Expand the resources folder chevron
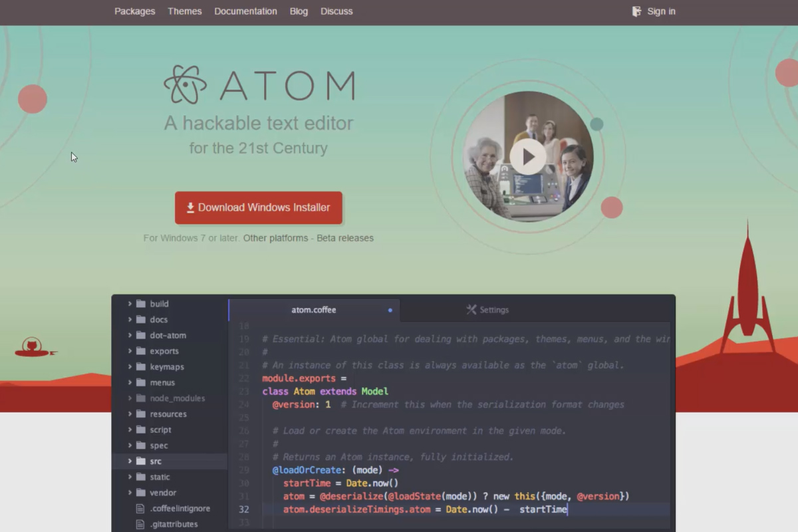Image resolution: width=798 pixels, height=532 pixels. [x=130, y=414]
